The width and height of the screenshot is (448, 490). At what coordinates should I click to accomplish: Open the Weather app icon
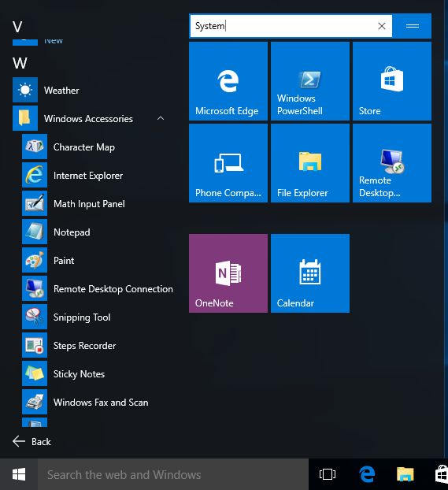coord(25,90)
